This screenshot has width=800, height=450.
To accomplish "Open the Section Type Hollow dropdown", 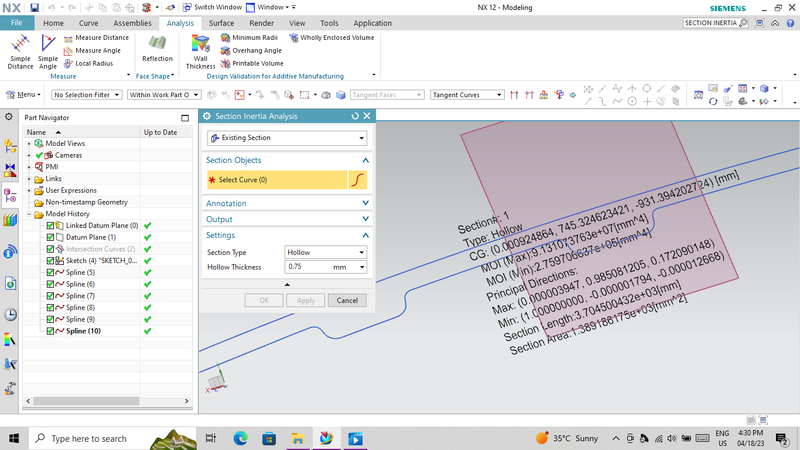I will (325, 252).
